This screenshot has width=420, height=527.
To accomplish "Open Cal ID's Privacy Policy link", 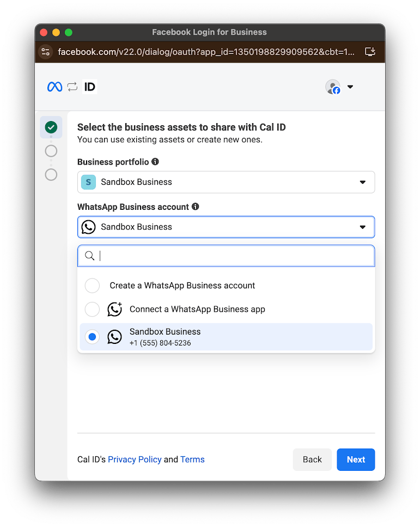I will coord(135,459).
